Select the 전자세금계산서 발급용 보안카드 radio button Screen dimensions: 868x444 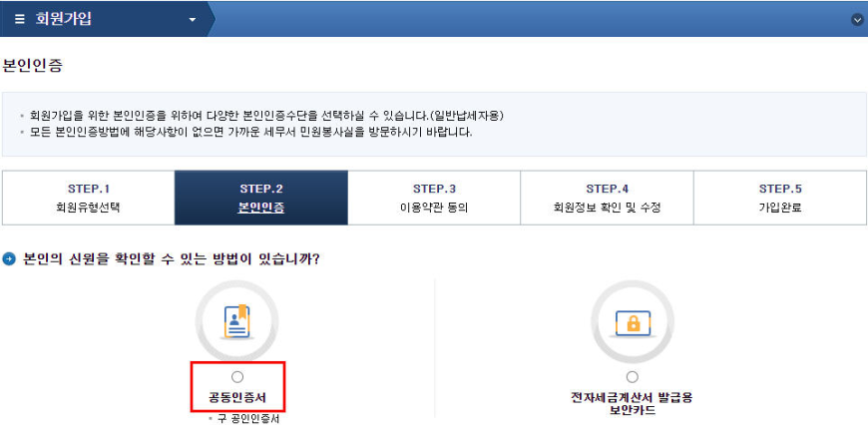[633, 377]
